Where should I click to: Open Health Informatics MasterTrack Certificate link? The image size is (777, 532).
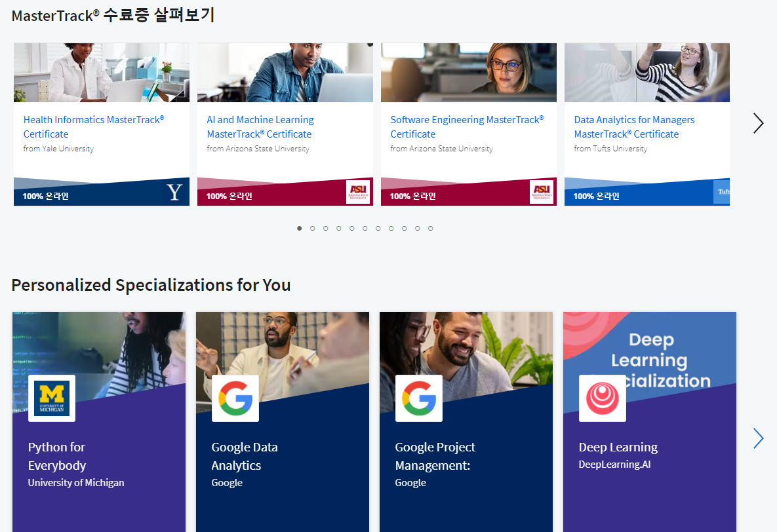pyautogui.click(x=94, y=127)
